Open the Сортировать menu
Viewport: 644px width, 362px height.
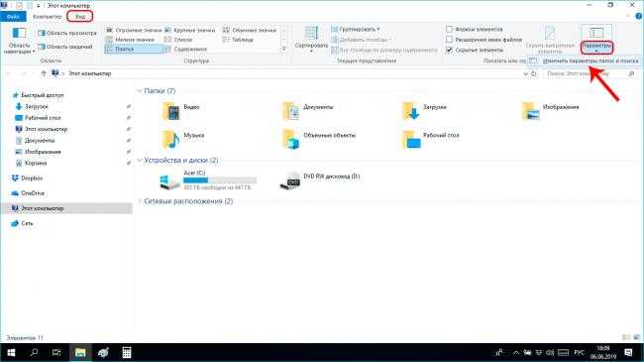[311, 39]
